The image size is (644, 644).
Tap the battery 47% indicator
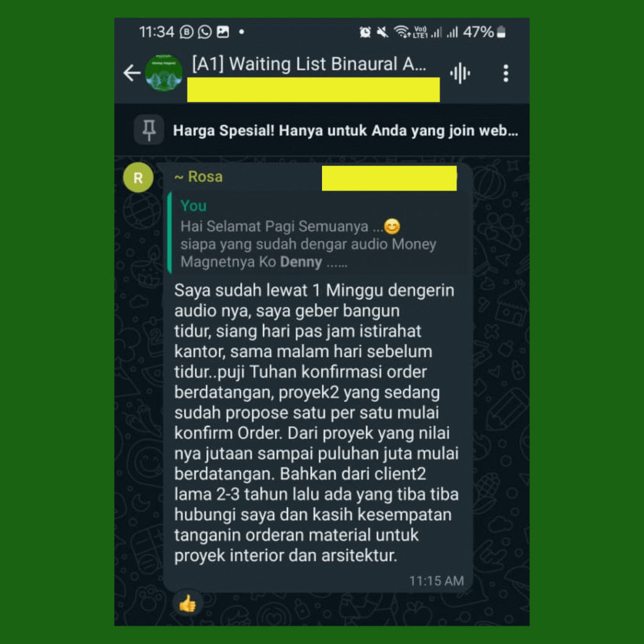coord(484,32)
